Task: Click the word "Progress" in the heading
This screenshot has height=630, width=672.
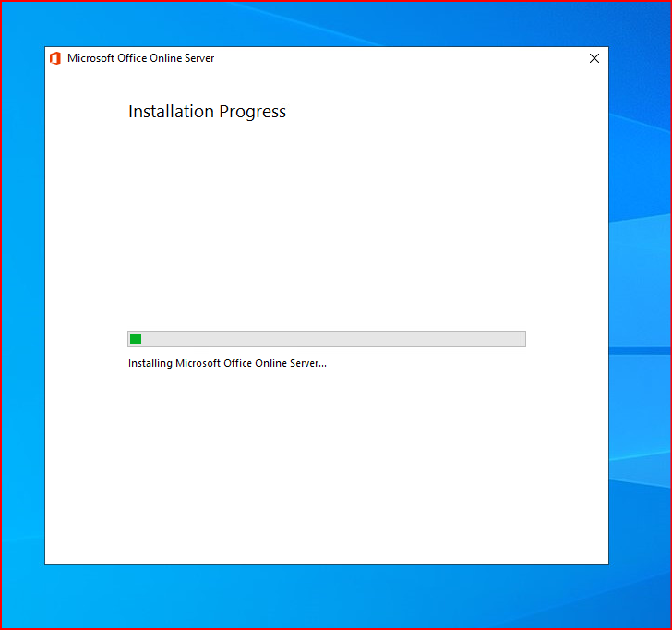Action: pos(252,112)
